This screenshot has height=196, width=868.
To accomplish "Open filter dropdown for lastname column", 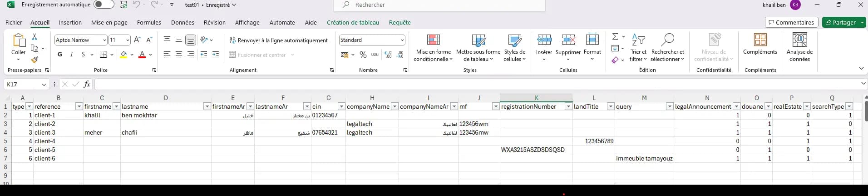I will [x=207, y=106].
